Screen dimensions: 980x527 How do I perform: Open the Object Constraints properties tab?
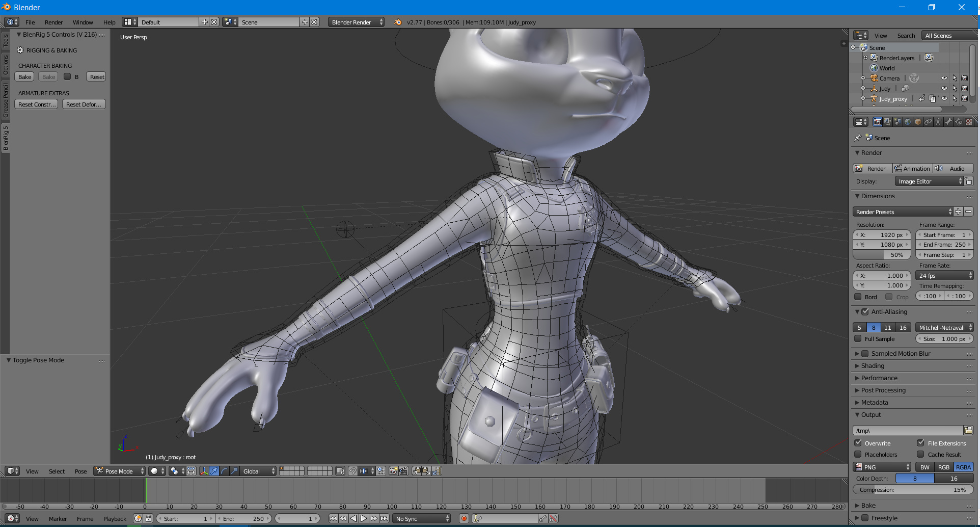coord(928,122)
